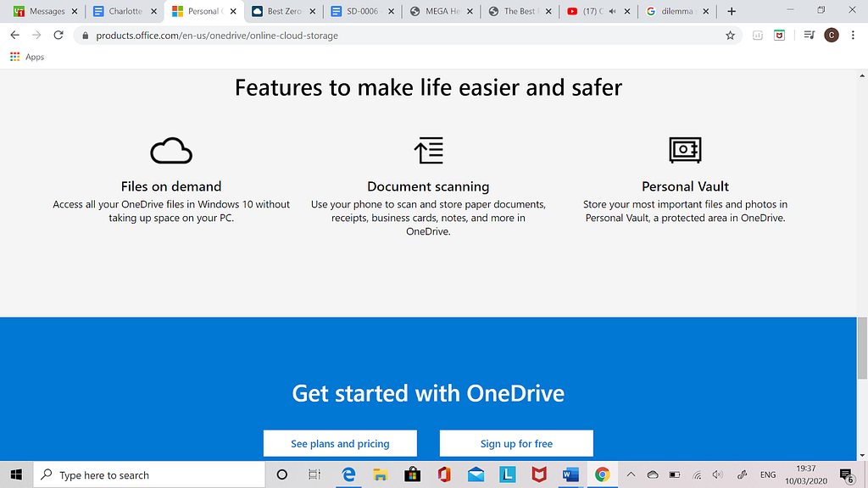This screenshot has width=868, height=488.
Task: Switch to Word on the taskbar
Action: click(570, 474)
